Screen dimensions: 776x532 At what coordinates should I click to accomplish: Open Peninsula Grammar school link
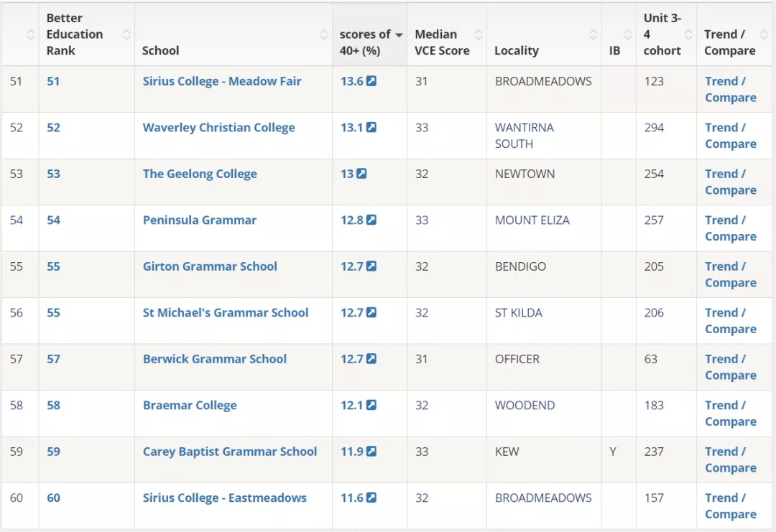200,220
